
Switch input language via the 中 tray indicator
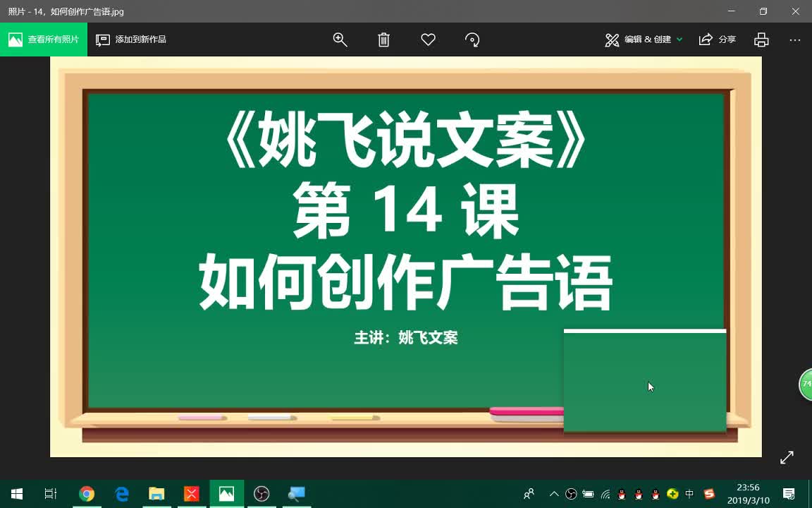[689, 494]
